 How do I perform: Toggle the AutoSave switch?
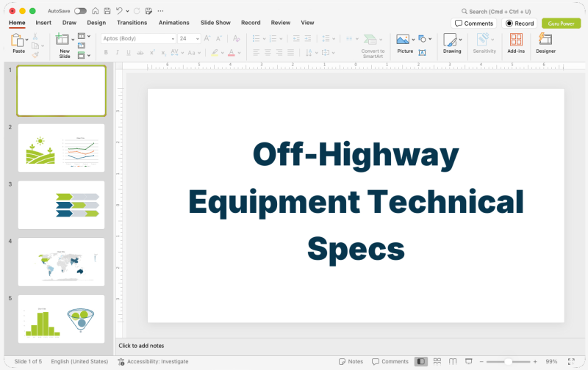click(80, 11)
